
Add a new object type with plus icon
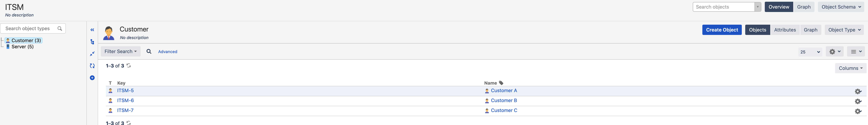(x=92, y=78)
